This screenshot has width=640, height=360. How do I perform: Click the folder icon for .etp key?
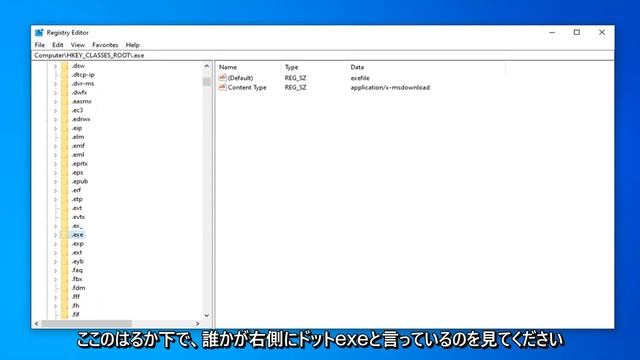point(64,199)
